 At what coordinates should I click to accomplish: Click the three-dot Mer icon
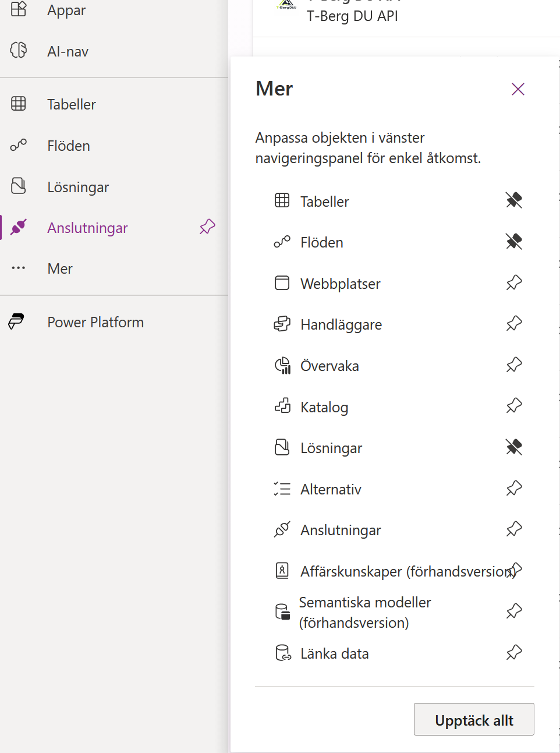pos(19,268)
